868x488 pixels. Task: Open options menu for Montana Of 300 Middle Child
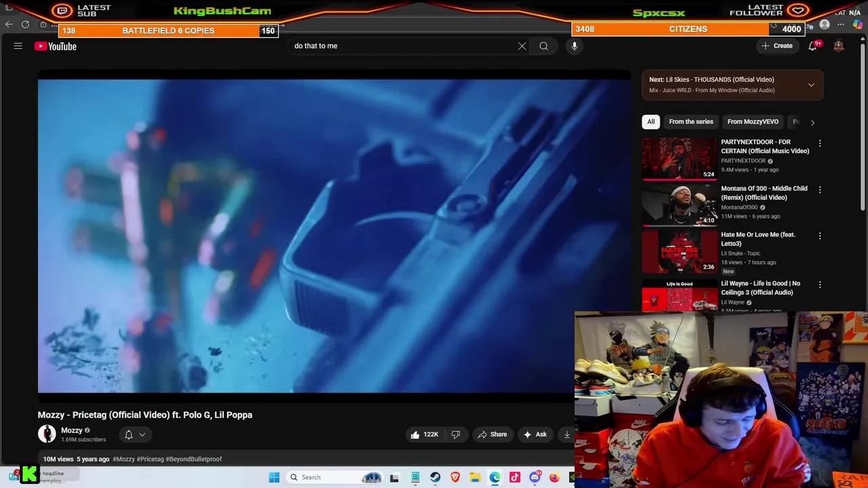click(x=820, y=190)
